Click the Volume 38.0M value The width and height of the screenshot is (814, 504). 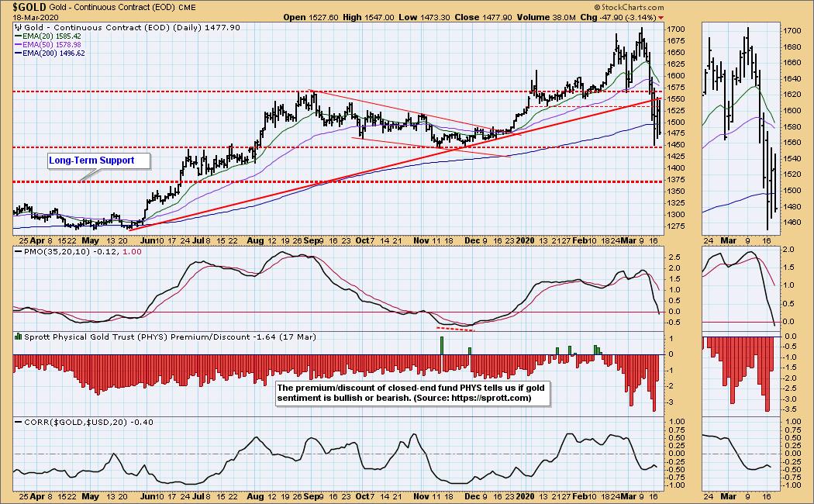(546, 17)
